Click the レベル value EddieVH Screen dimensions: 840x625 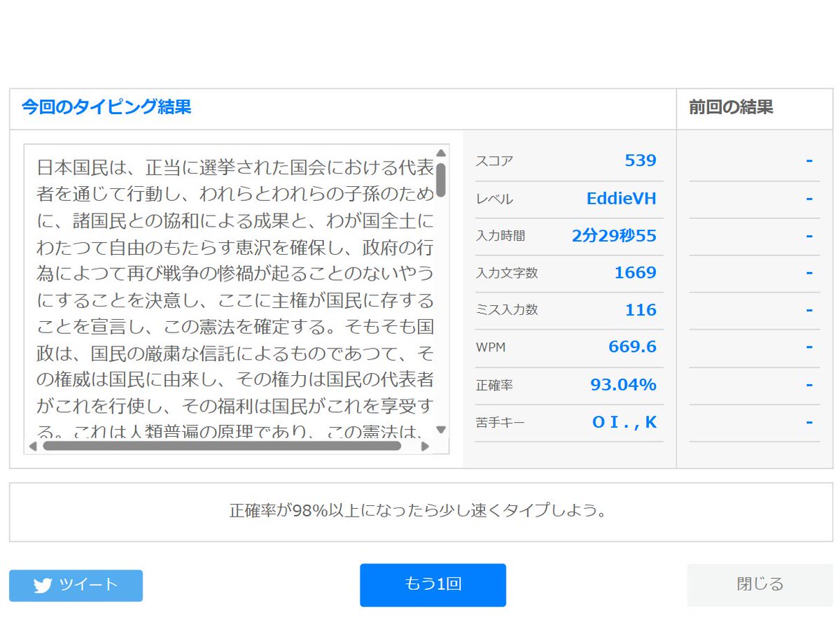pyautogui.click(x=622, y=198)
